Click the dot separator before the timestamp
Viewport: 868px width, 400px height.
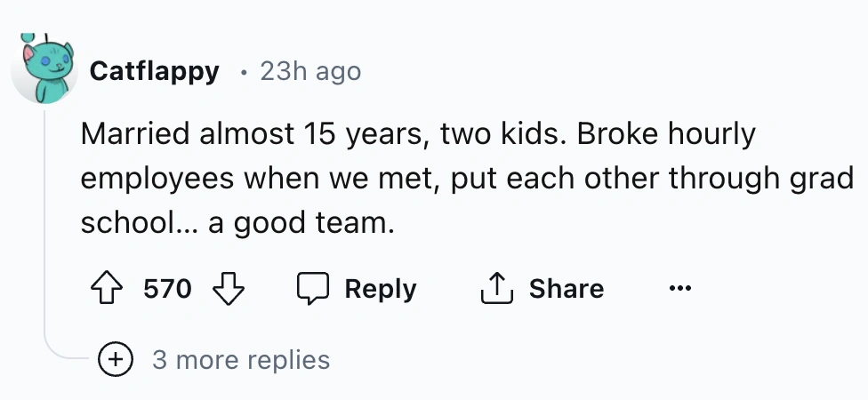pos(243,71)
